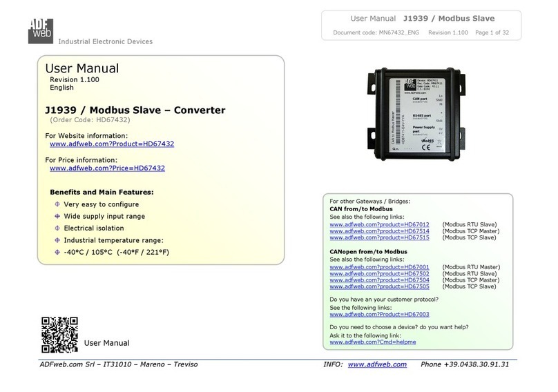Image resolution: width=558 pixels, height=392 pixels.
Task: Click 'Industrial Electronic Devices' tagline
Action: [106, 41]
